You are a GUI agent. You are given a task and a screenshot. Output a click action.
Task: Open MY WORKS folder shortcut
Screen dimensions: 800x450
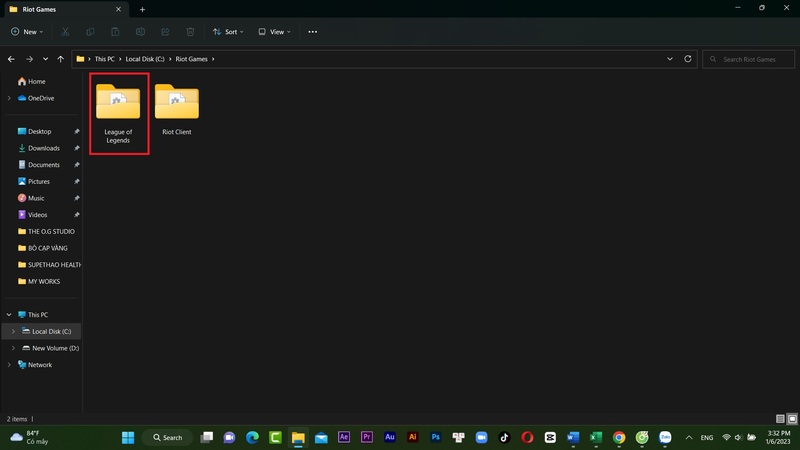coord(39,282)
